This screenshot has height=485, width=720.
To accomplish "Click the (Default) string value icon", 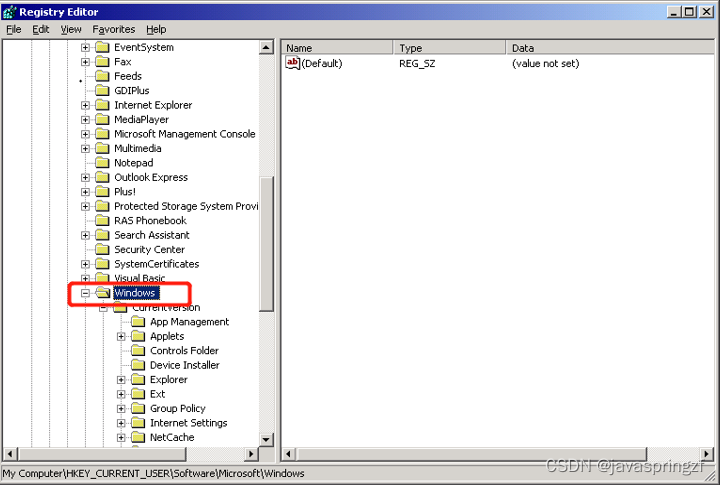I will click(292, 62).
